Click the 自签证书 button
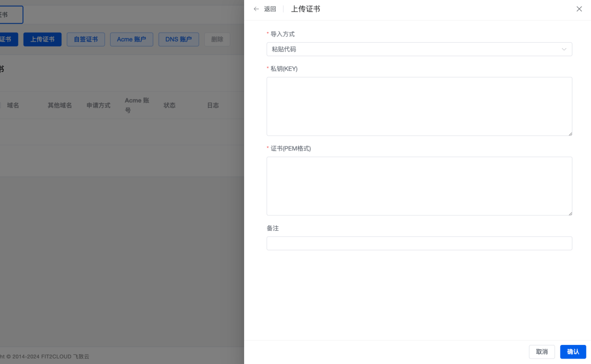This screenshot has height=364, width=591. (86, 39)
